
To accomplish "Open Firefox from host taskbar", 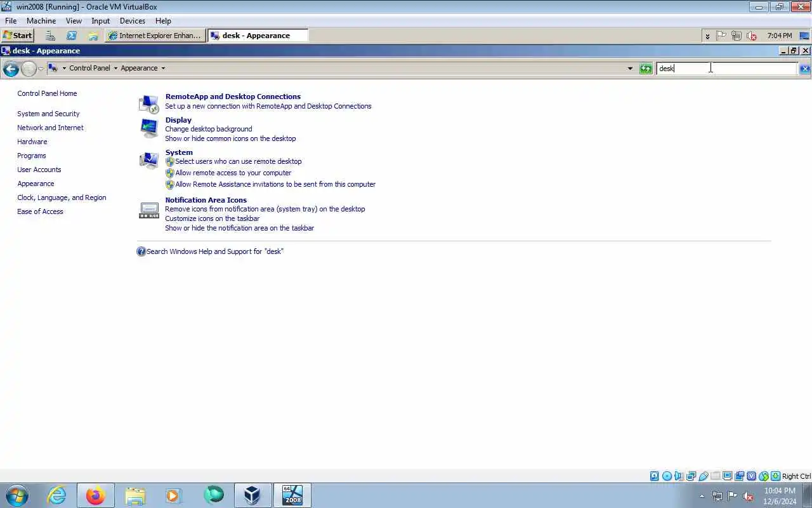I will click(x=96, y=495).
